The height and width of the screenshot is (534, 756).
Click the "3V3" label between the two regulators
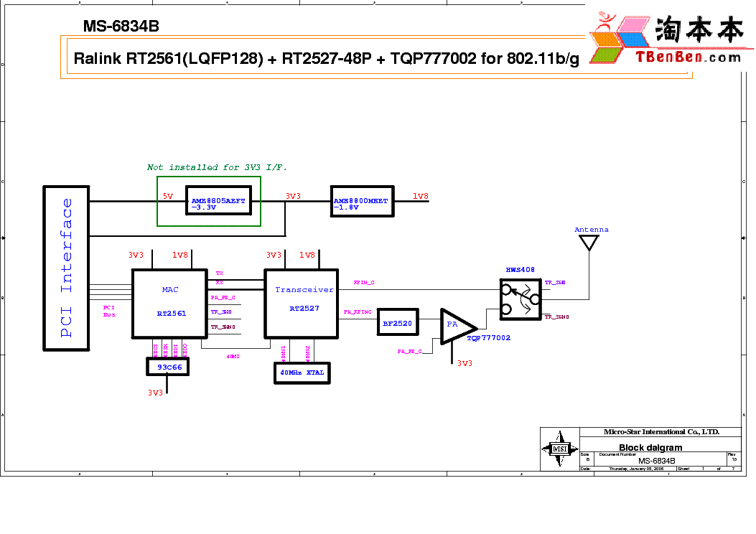293,196
